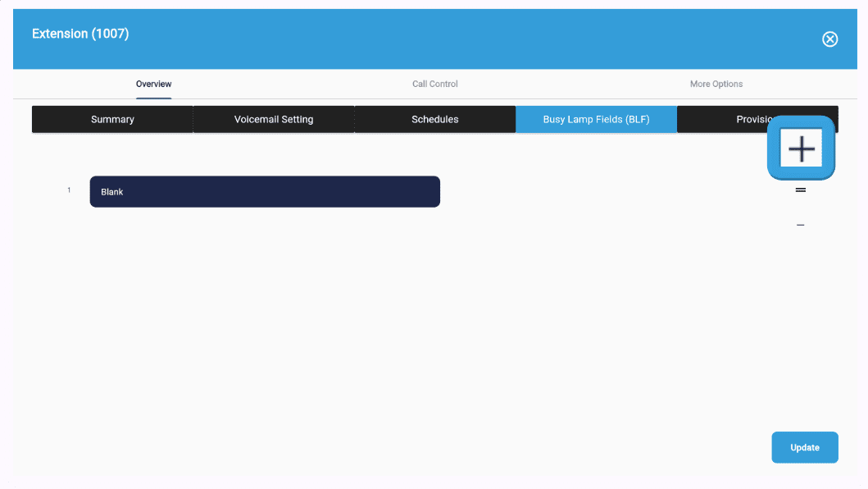Viewport: 868px width, 489px height.
Task: Go to the More Options tab
Action: tap(716, 84)
